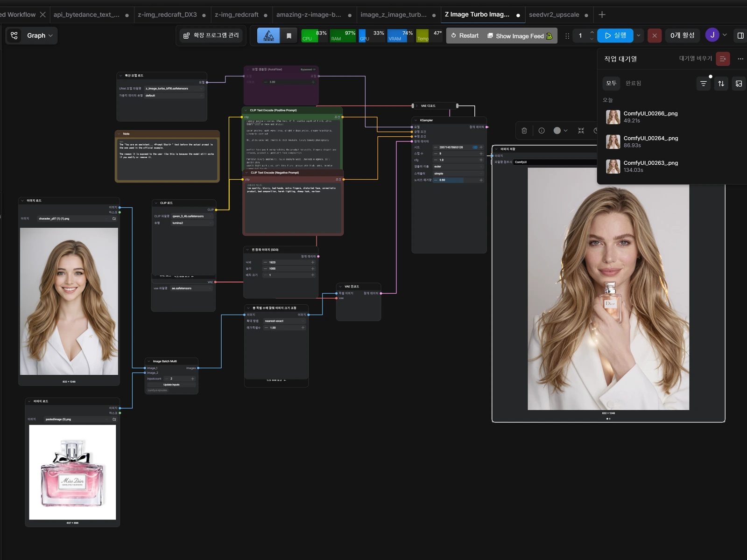Adjust the denoise 0.60 slider in KSampler
Screen dimensions: 747x560
(x=458, y=180)
